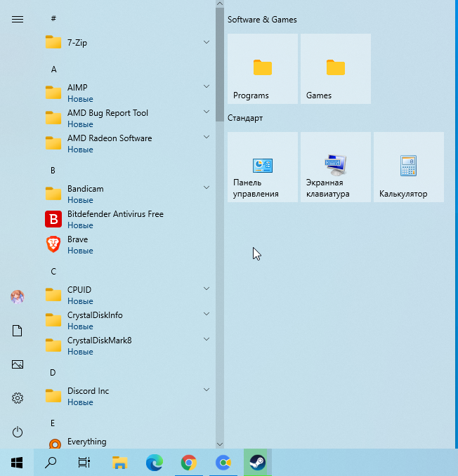Open the Экранная клавиатура tile
Screen dimensions: 458x476
pyautogui.click(x=336, y=167)
